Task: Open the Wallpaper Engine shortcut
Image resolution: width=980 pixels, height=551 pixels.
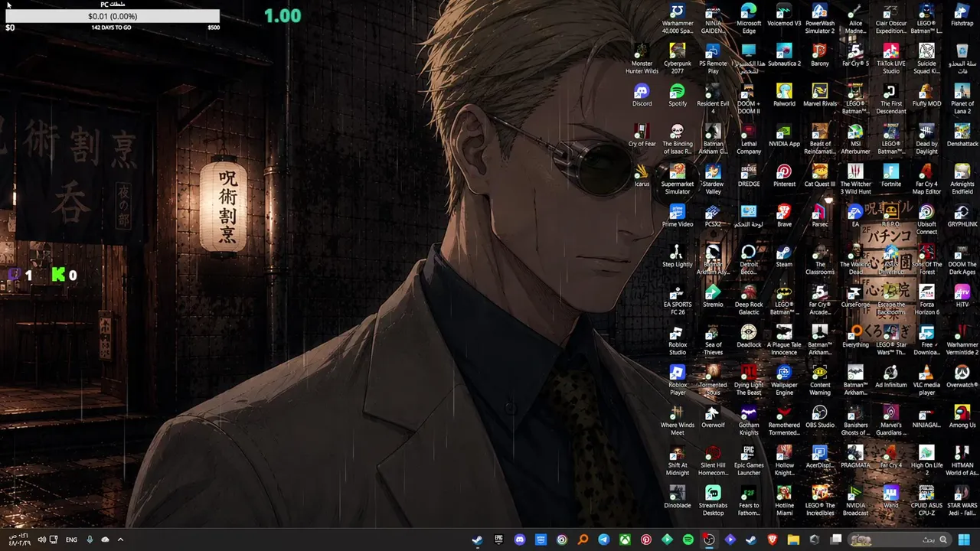Action: (x=784, y=378)
